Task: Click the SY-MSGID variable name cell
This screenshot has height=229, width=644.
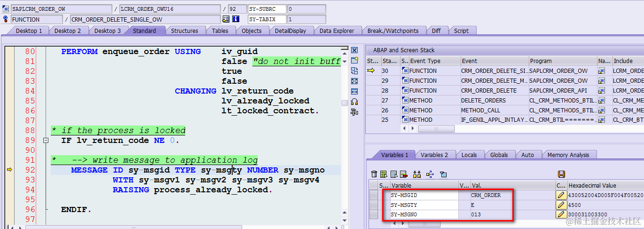Action: pyautogui.click(x=424, y=195)
